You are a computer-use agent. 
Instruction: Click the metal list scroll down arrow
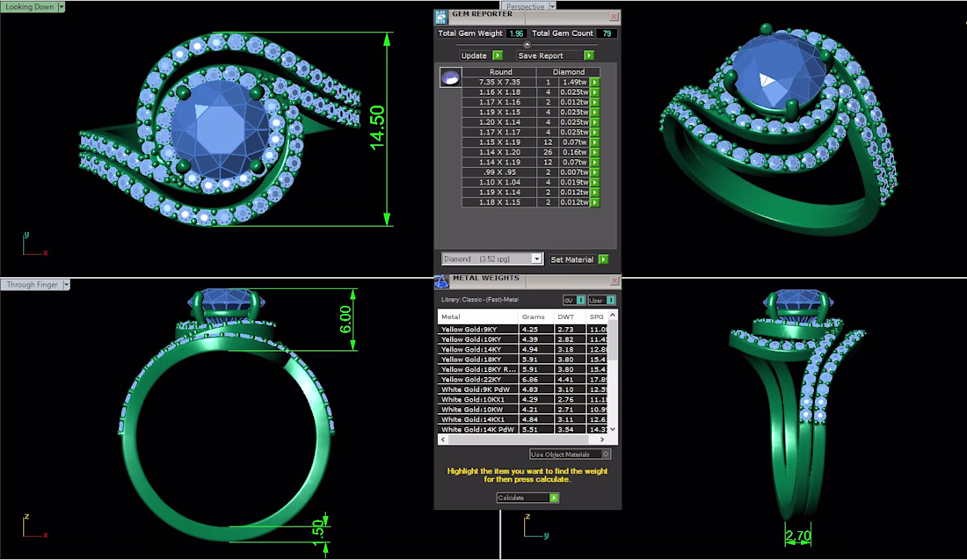point(613,429)
